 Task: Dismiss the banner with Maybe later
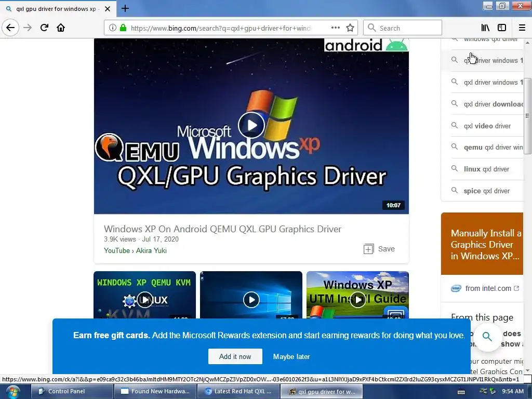291,356
